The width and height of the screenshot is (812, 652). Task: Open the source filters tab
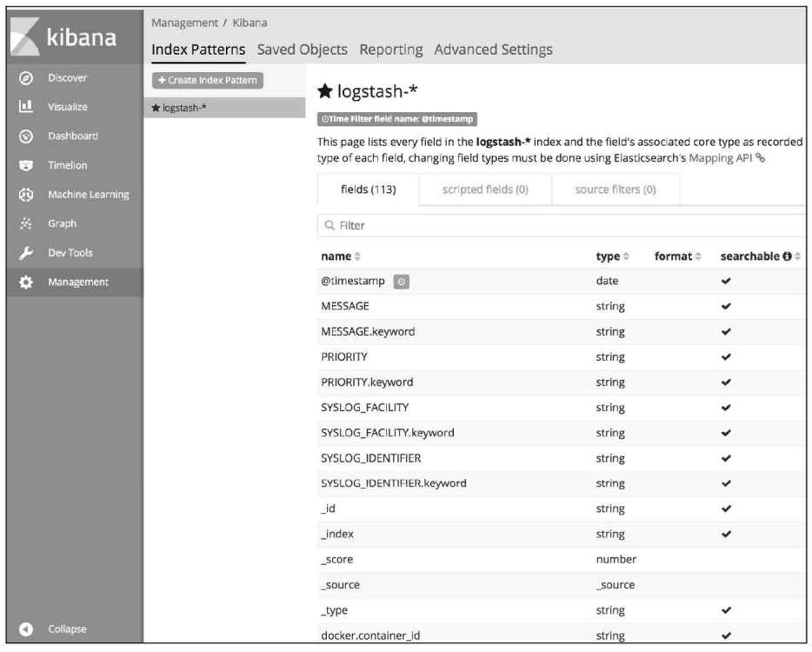[x=616, y=190]
